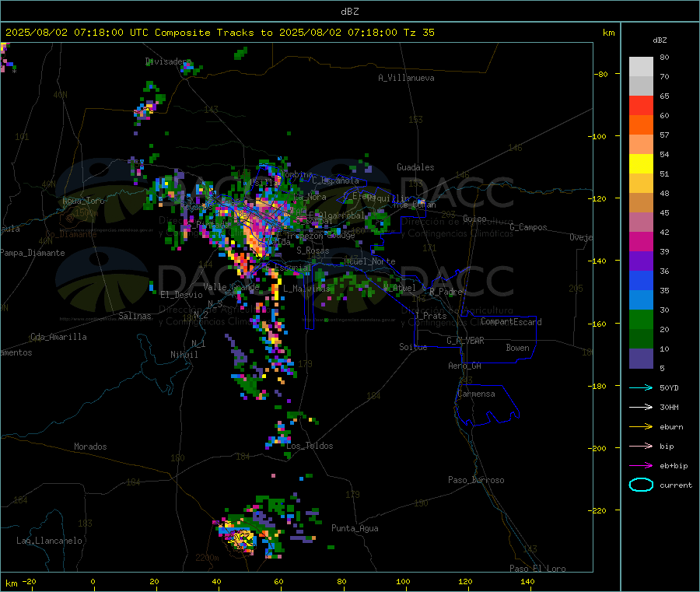Click the Soitue map label
700x592 pixels.
tap(413, 347)
